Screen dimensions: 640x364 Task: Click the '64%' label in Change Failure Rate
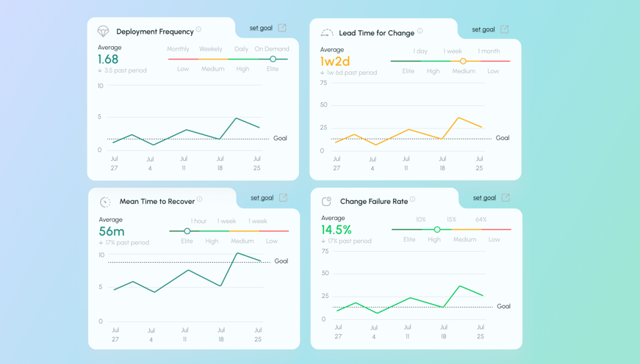pyautogui.click(x=481, y=219)
